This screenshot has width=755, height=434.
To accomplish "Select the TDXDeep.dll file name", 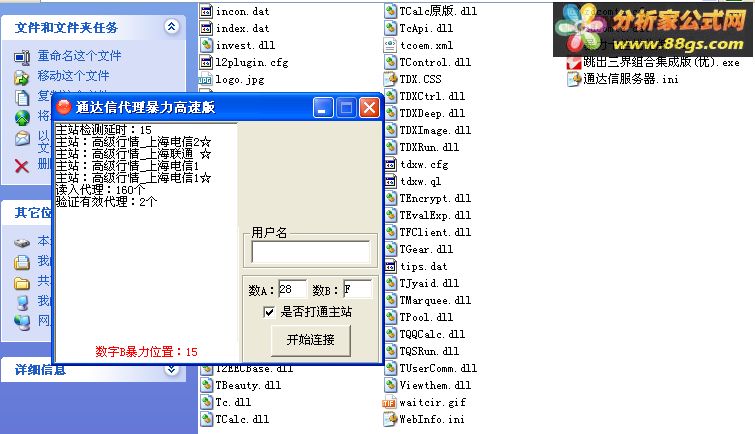I will point(432,113).
